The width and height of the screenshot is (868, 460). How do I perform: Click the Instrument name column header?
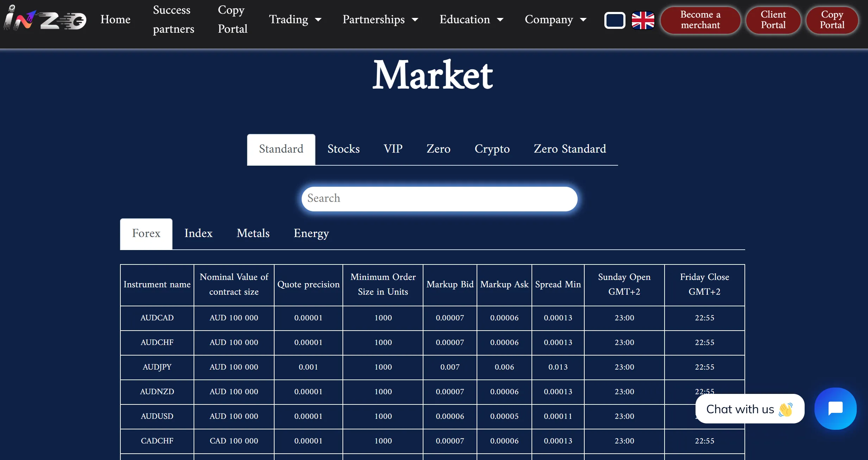[157, 285]
